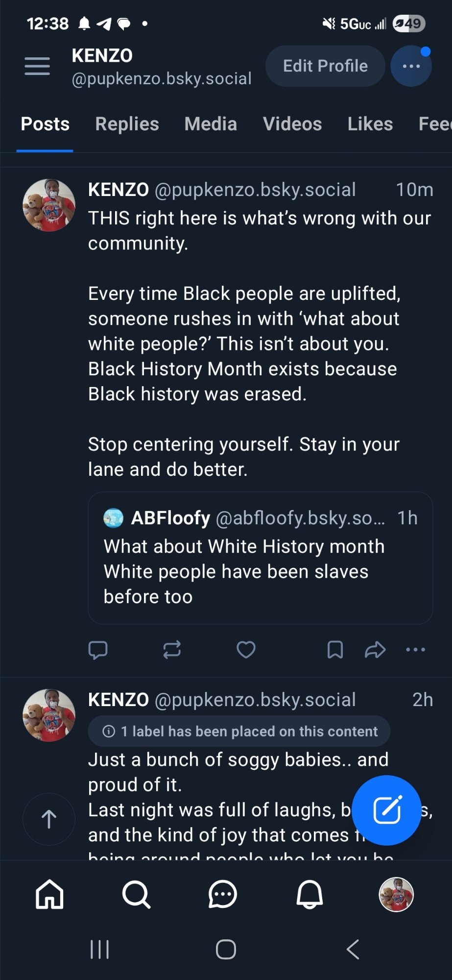Switch to the Media tab

click(x=211, y=124)
